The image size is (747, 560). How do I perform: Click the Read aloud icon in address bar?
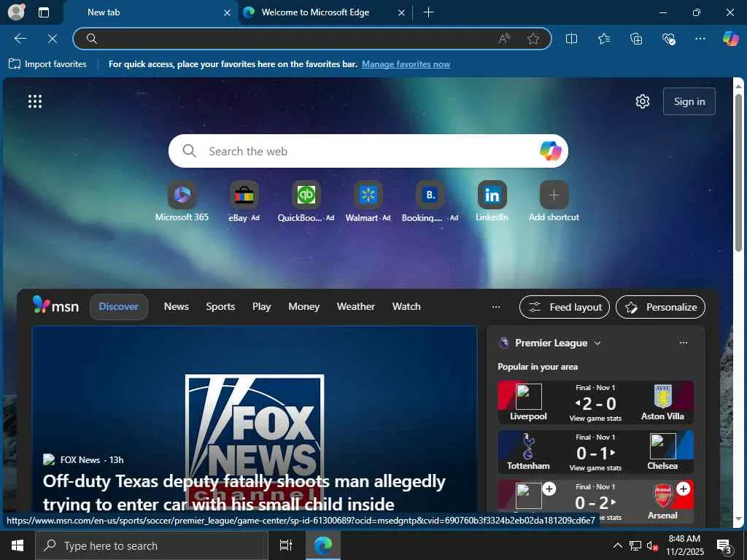504,39
